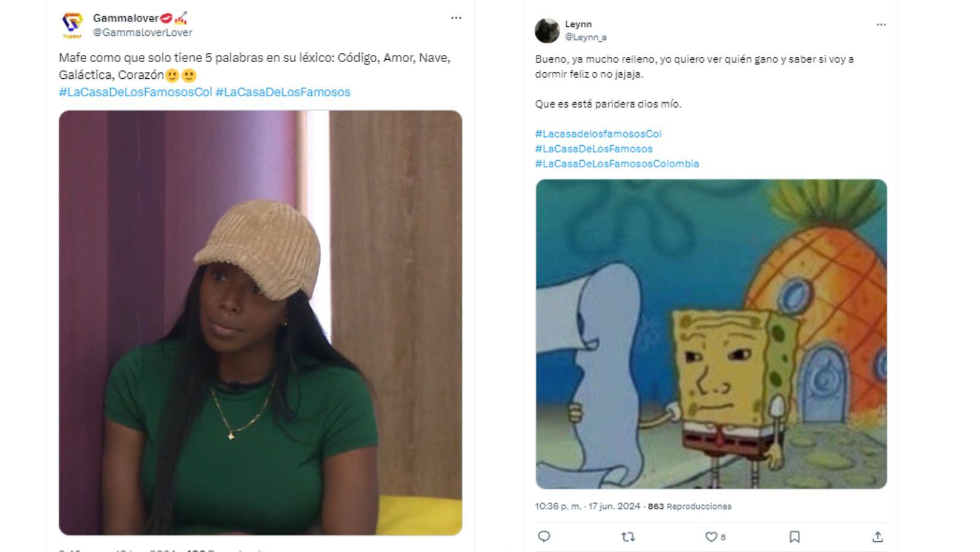980x552 pixels.
Task: Click the username Leynn to open profile
Action: [x=577, y=24]
